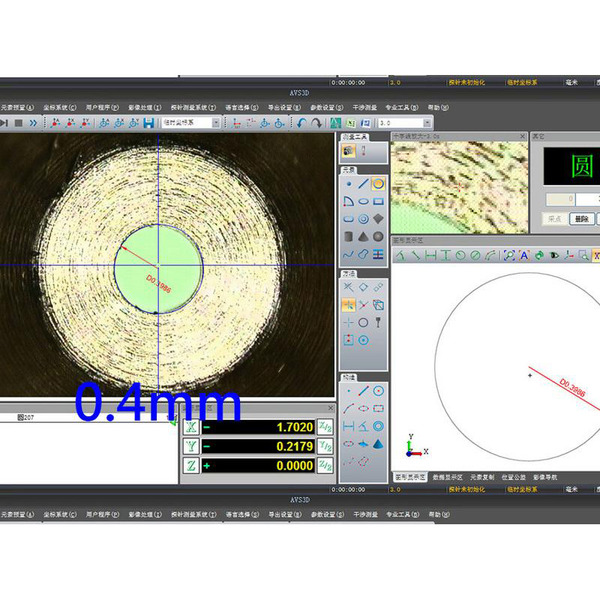
Task: Activate the probe measuring tool
Action: (363, 151)
